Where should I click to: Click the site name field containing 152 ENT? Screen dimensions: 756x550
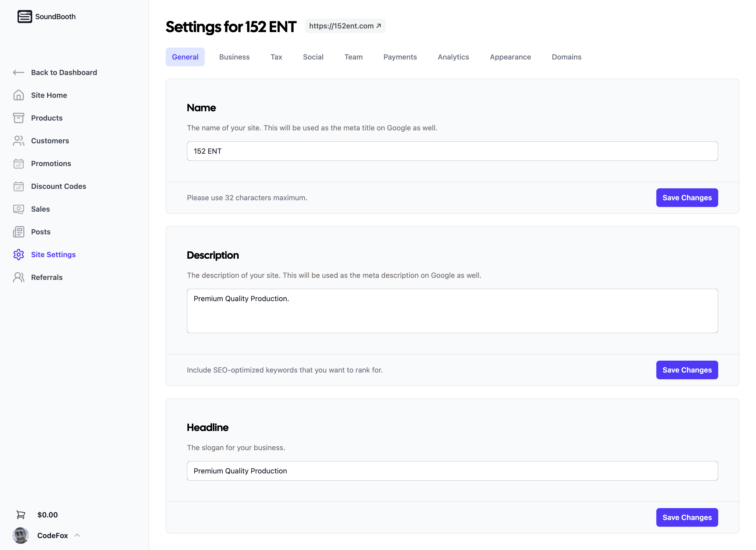452,151
